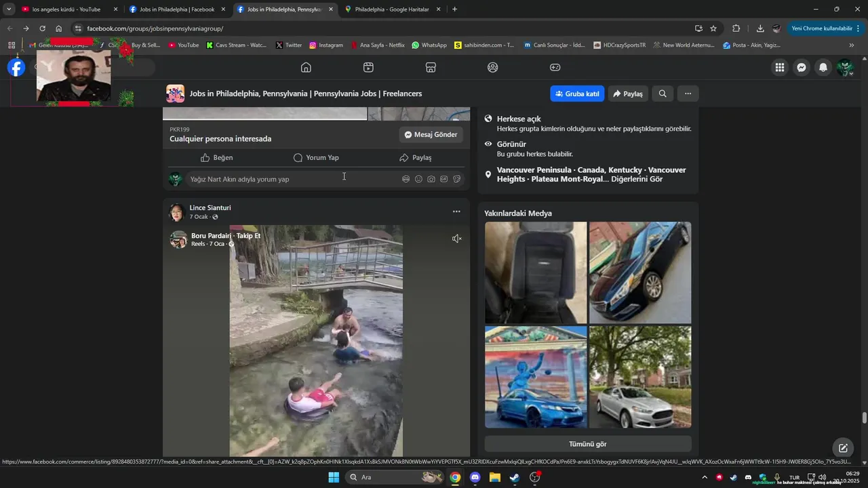
Task: Open Facebook Groups icon
Action: (x=493, y=67)
